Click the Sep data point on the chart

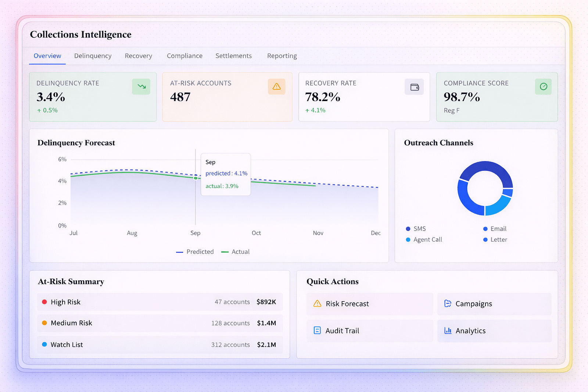tap(196, 178)
